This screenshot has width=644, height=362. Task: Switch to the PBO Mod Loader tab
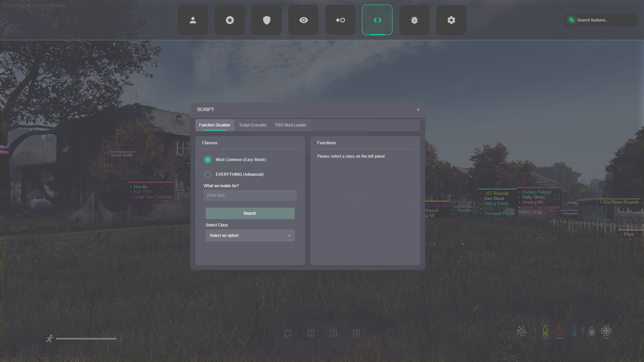pyautogui.click(x=291, y=125)
